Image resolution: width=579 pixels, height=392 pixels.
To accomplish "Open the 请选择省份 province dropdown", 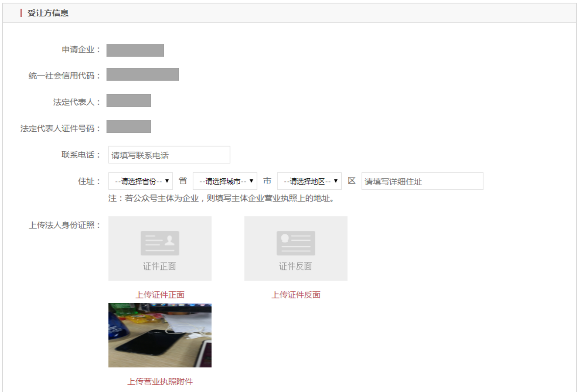I will tap(141, 181).
